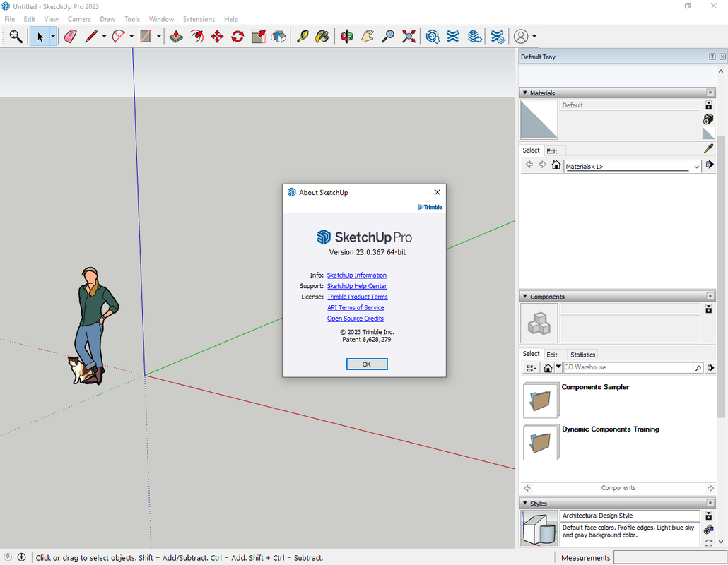Choose the Rotate tool
The height and width of the screenshot is (565, 728).
click(237, 37)
